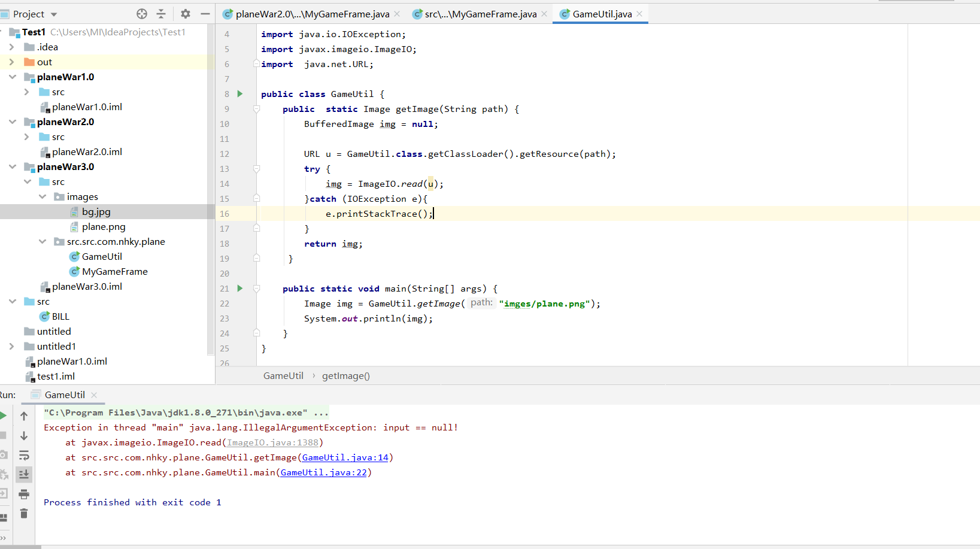The height and width of the screenshot is (549, 980).
Task: Click up stack trace arrow icon
Action: click(x=24, y=415)
